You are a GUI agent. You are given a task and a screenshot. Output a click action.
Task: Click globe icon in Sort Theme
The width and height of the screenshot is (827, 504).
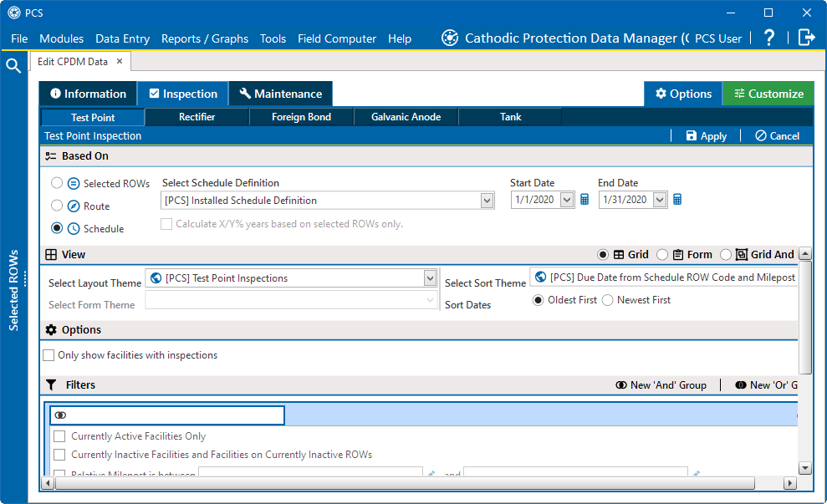541,277
